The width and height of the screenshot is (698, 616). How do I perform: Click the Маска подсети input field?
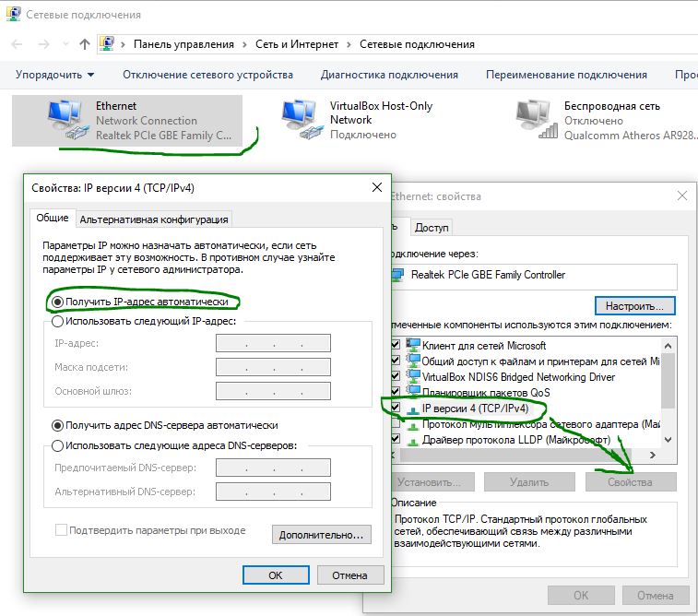273,367
